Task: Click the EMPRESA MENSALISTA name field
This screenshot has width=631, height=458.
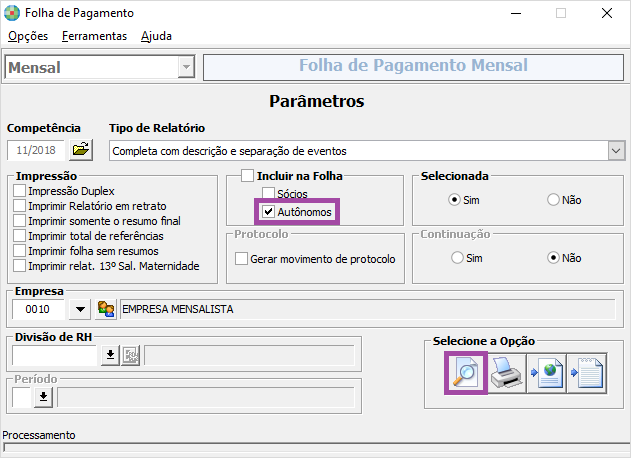Action: (x=368, y=309)
